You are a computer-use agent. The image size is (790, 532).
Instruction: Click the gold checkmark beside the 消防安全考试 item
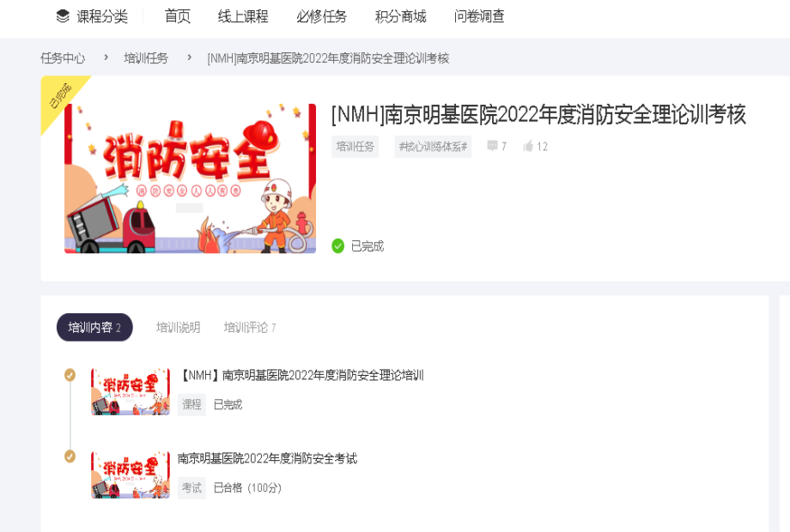(70, 456)
